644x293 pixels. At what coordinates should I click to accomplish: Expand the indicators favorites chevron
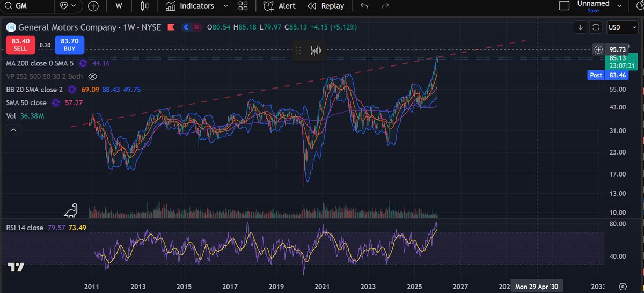225,6
